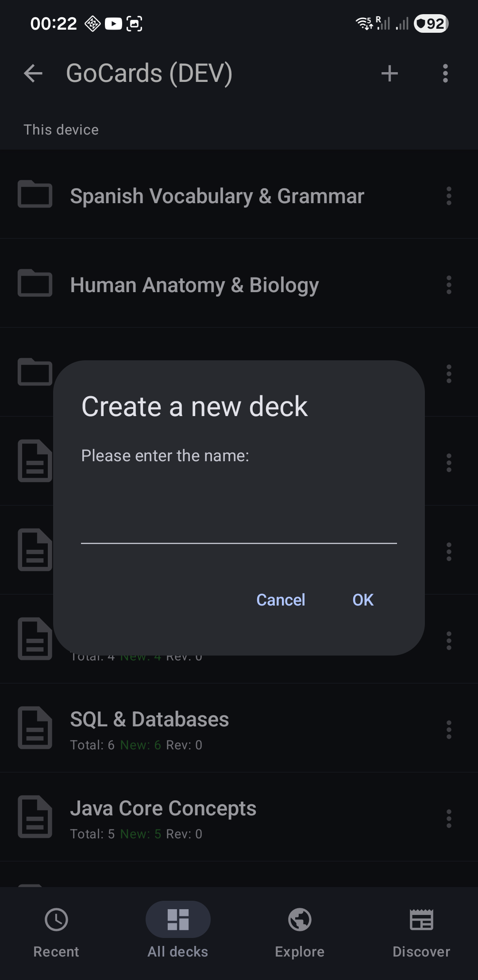Open the Java Core Concepts options menu
The width and height of the screenshot is (478, 980).
point(449,818)
